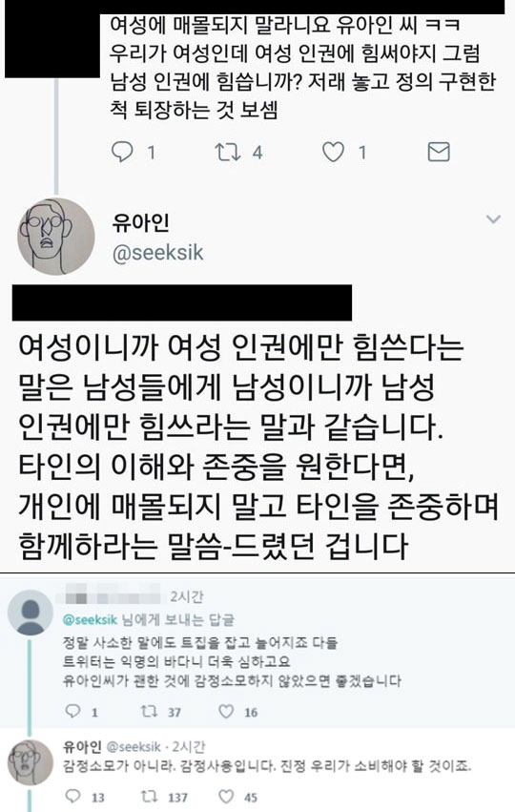Open direct message envelope icon
The height and width of the screenshot is (812, 515).
[x=439, y=152]
